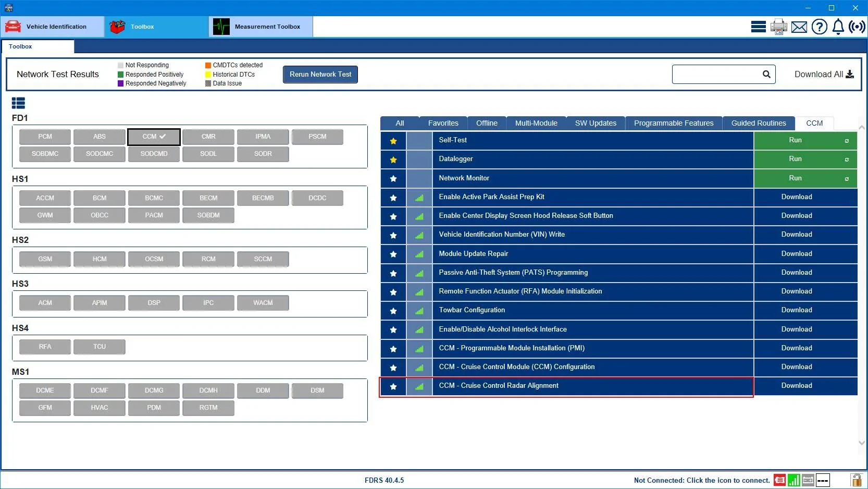Open the help question mark icon
The height and width of the screenshot is (489, 868).
(x=819, y=27)
